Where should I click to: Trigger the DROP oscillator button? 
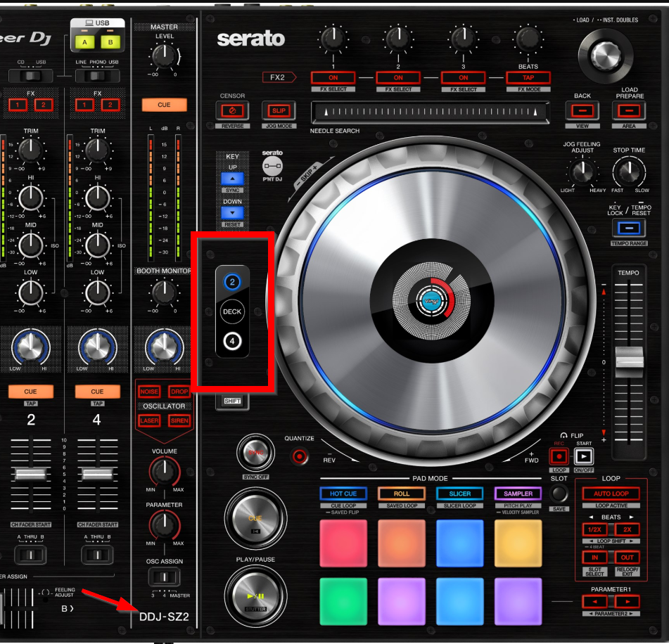pyautogui.click(x=179, y=392)
